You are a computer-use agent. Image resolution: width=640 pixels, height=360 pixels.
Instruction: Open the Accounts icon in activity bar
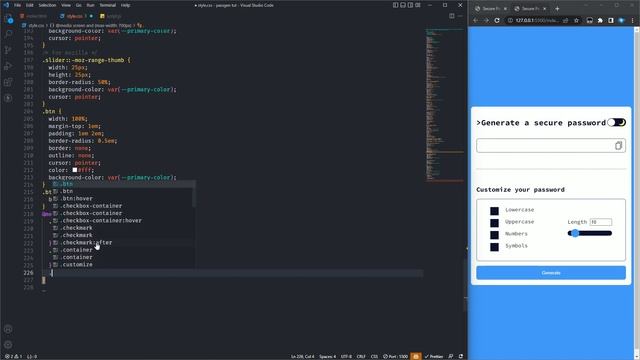pos(8,329)
